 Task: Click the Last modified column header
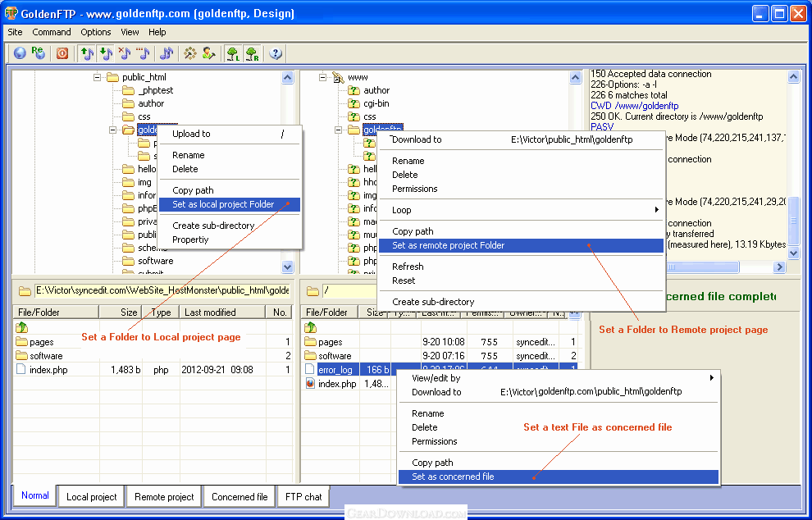(222, 312)
